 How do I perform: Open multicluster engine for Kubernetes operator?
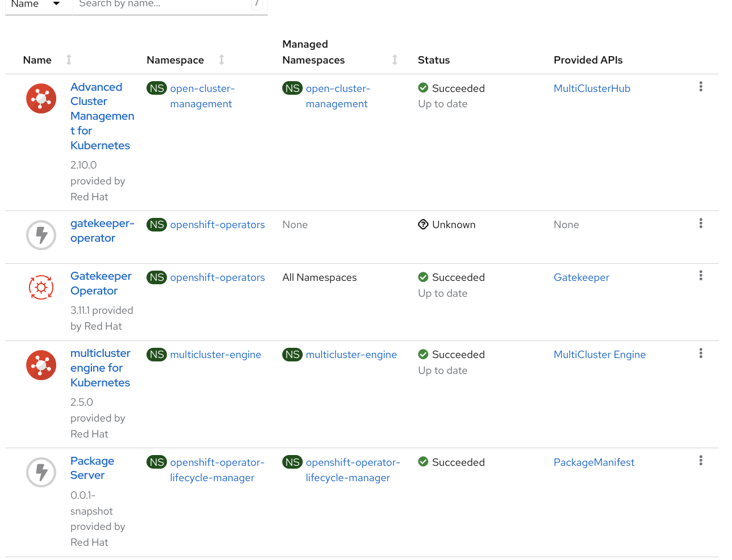tap(100, 368)
